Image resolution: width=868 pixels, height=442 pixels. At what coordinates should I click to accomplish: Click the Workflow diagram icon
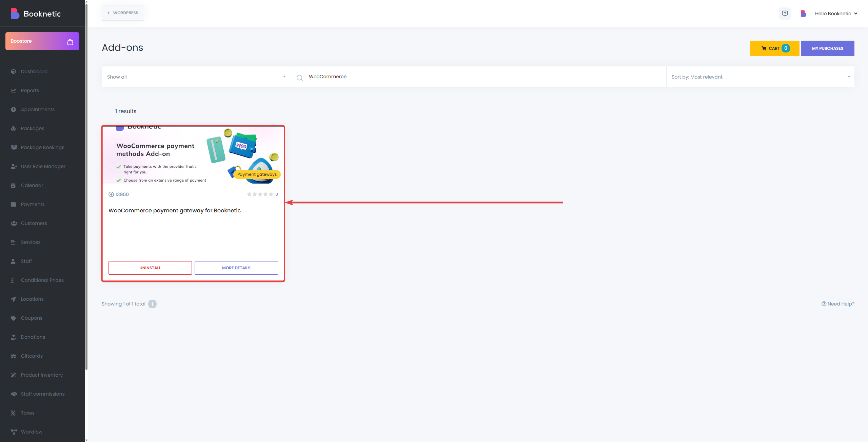click(x=14, y=432)
